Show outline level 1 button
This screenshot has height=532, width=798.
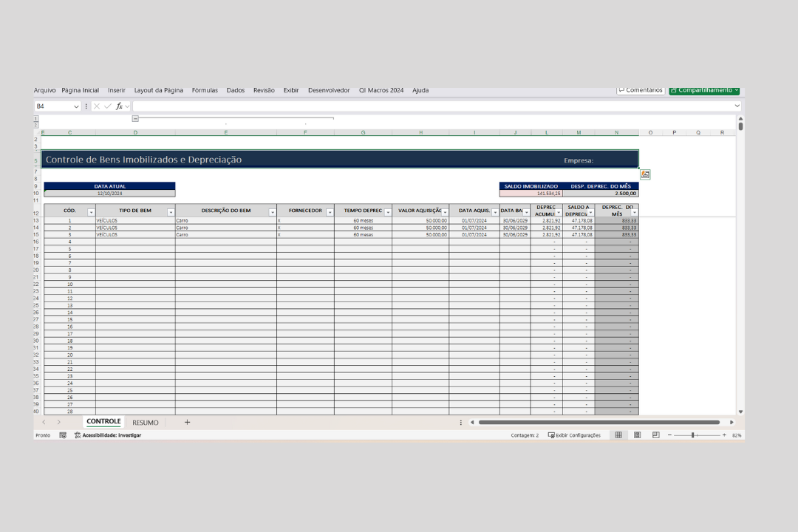point(35,118)
